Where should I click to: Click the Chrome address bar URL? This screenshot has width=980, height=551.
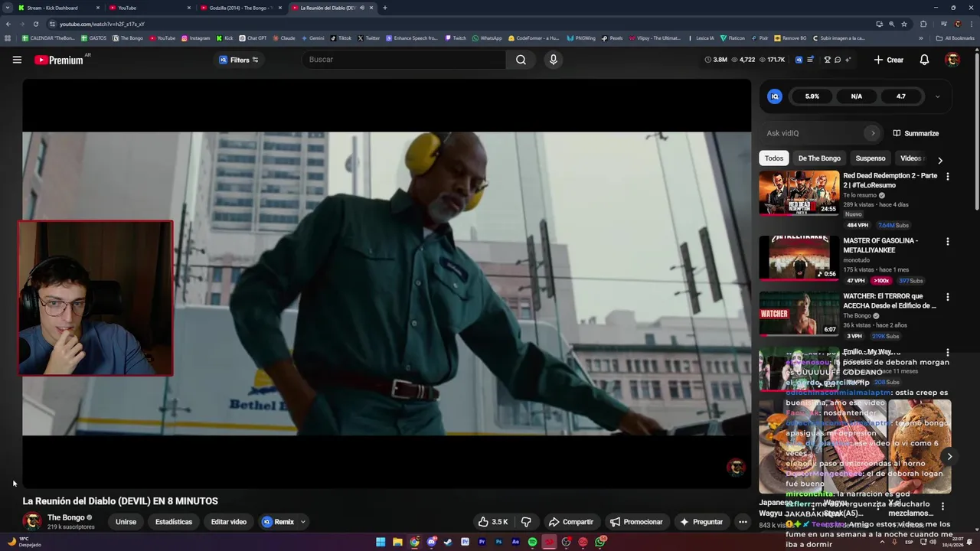(102, 24)
